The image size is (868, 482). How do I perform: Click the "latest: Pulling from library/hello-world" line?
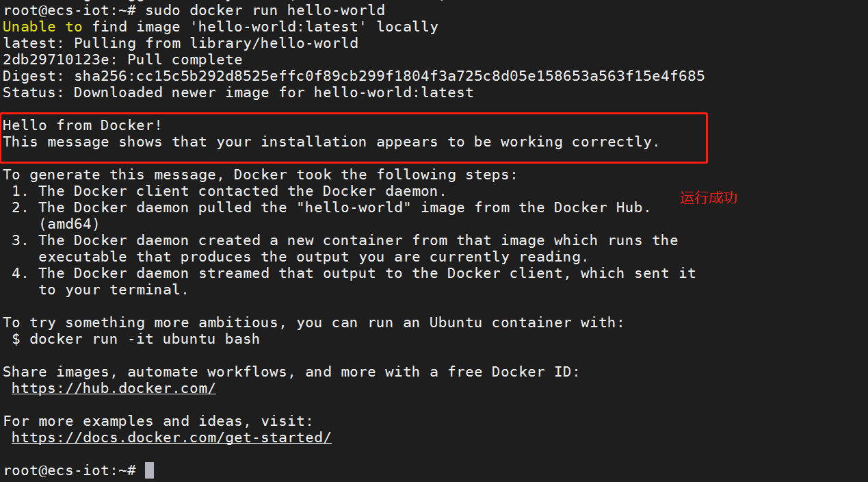click(181, 43)
